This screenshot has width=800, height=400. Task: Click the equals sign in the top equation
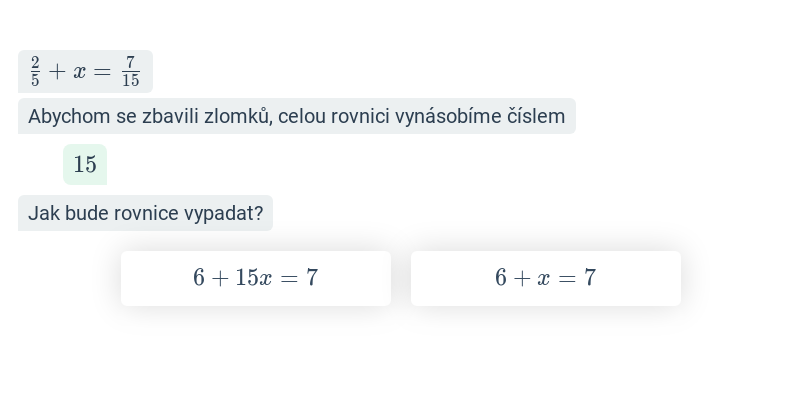(x=102, y=72)
